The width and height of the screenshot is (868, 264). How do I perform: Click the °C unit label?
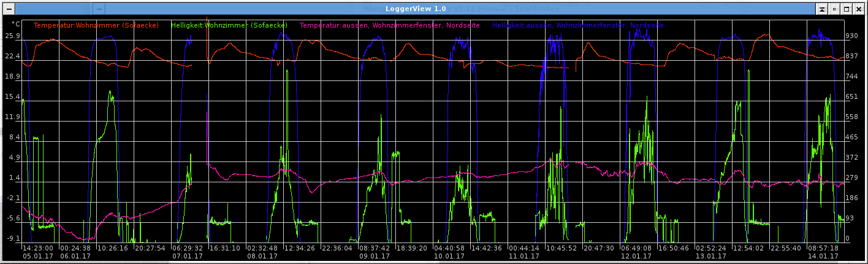pos(16,25)
